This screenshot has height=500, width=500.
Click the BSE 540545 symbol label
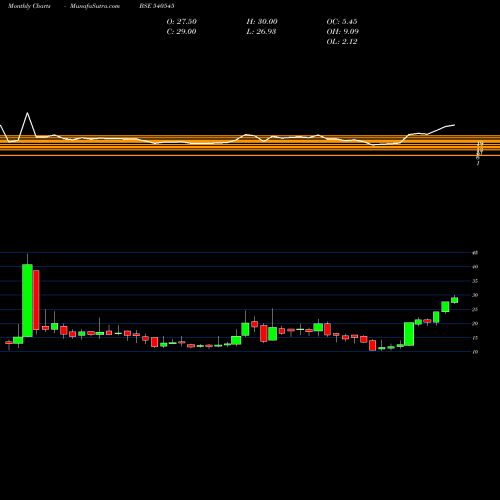coord(157,6)
